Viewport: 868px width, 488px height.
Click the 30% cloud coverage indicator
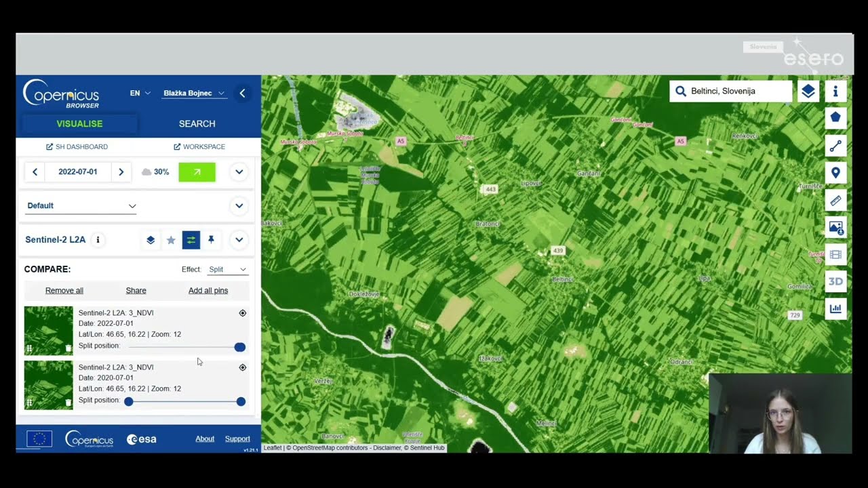click(x=155, y=172)
